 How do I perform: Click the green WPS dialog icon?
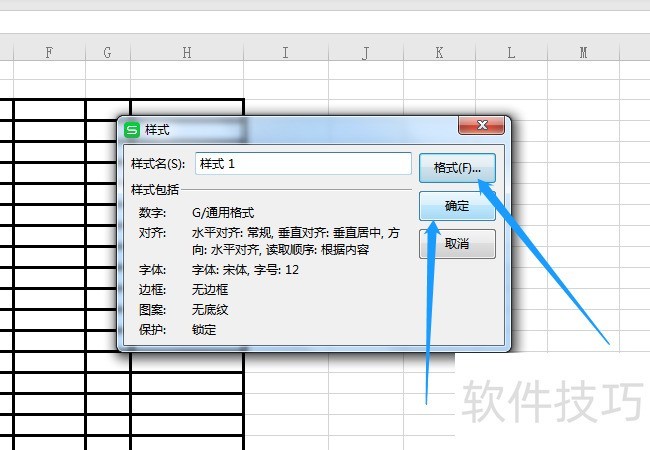point(132,130)
